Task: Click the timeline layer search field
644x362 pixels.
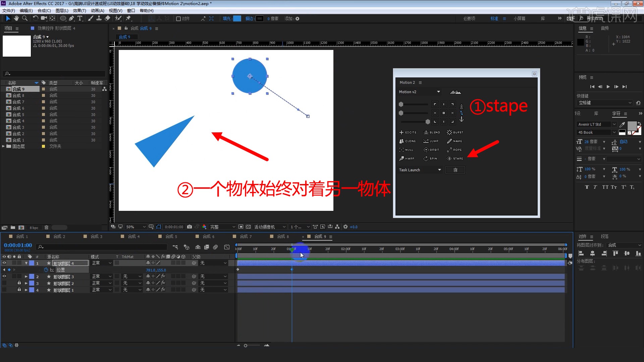Action: point(101,247)
